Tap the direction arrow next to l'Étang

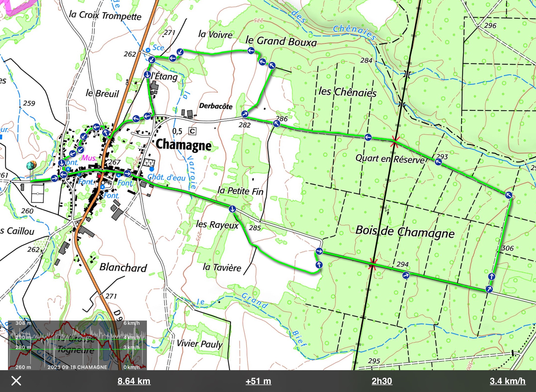(x=147, y=74)
